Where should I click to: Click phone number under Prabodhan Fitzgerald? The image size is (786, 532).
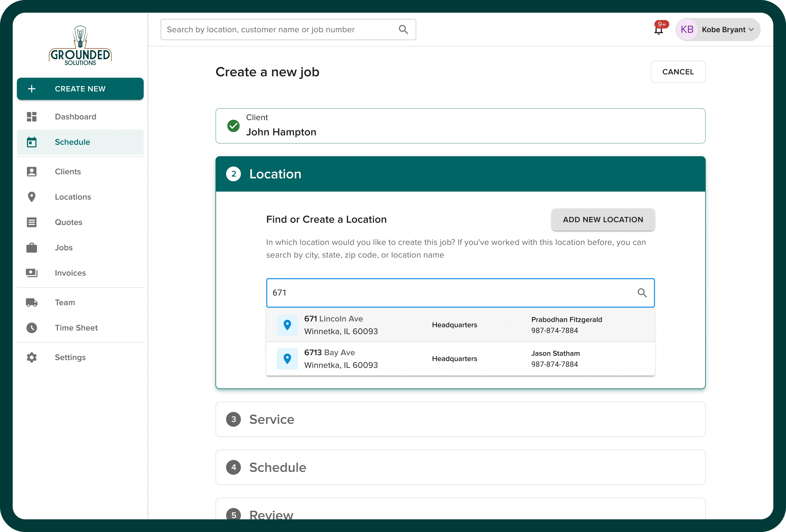point(555,331)
